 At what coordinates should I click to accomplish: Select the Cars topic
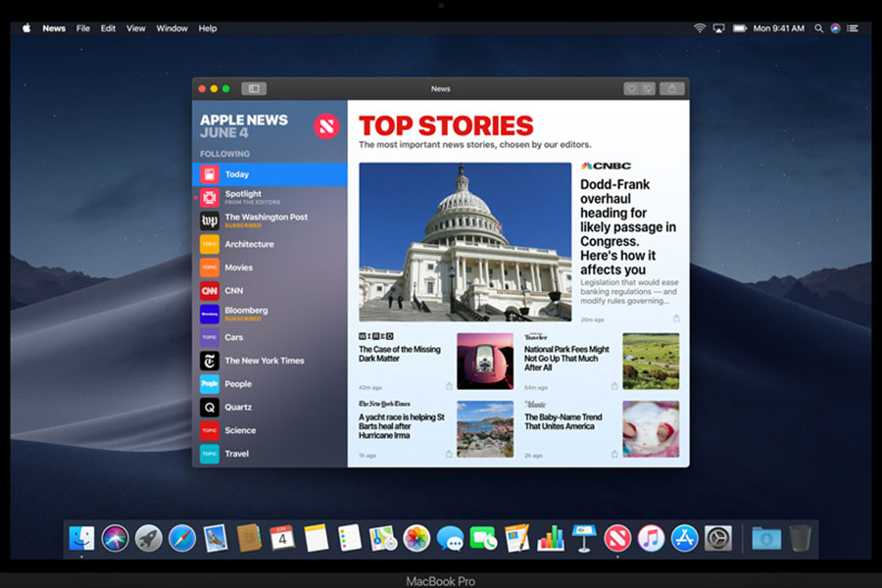[x=270, y=337]
